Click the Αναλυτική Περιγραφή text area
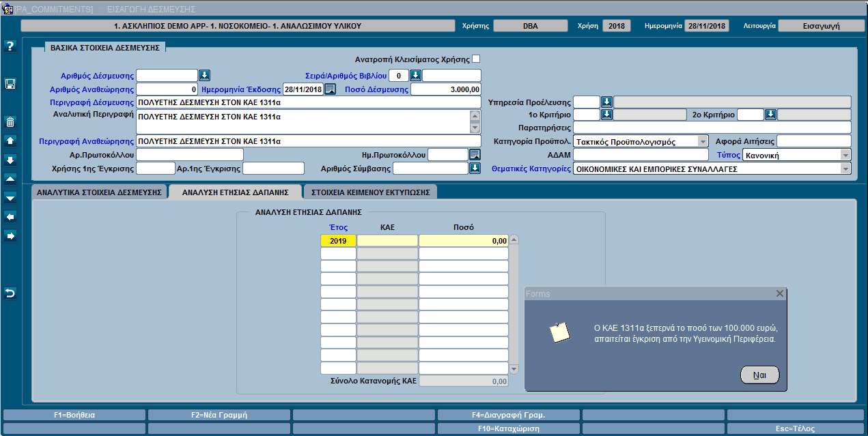The image size is (868, 436). point(303,122)
